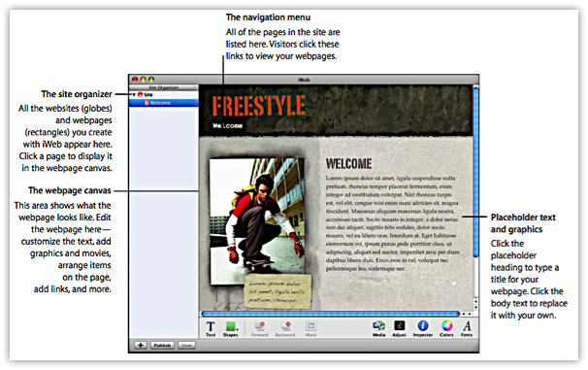Open the Inspector window
Image resolution: width=588 pixels, height=370 pixels.
(423, 328)
